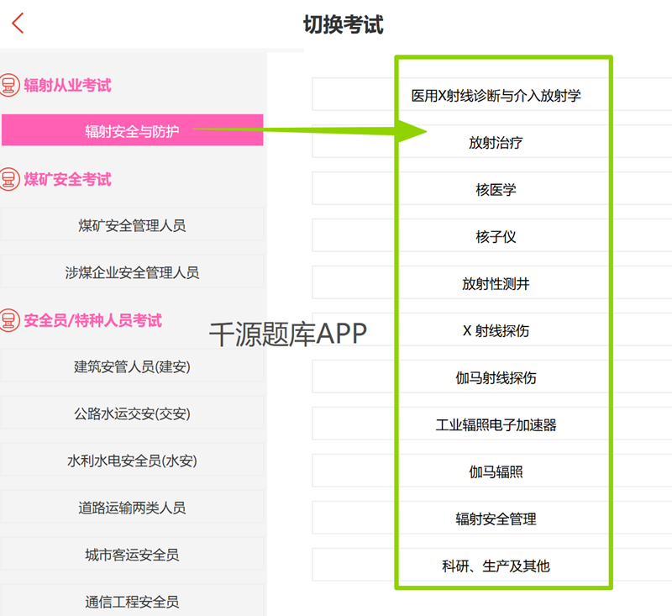672x616 pixels.
Task: Open 通信工程安全员 category
Action: click(x=132, y=601)
